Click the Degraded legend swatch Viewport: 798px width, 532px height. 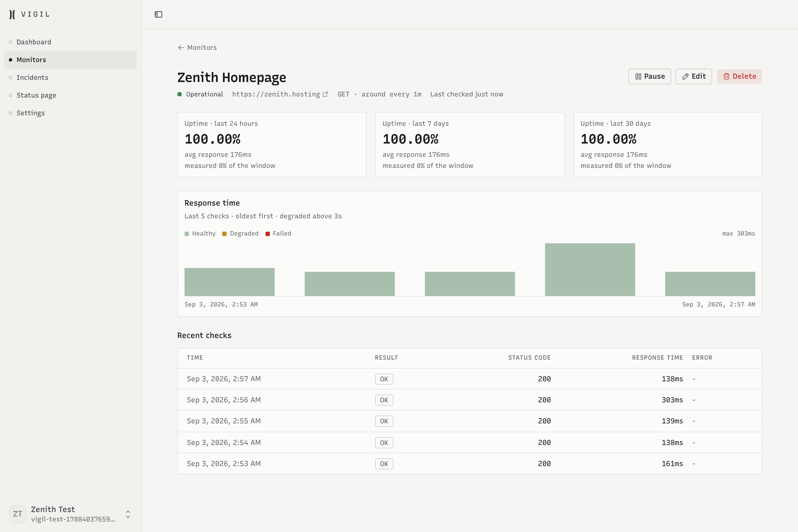[224, 234]
